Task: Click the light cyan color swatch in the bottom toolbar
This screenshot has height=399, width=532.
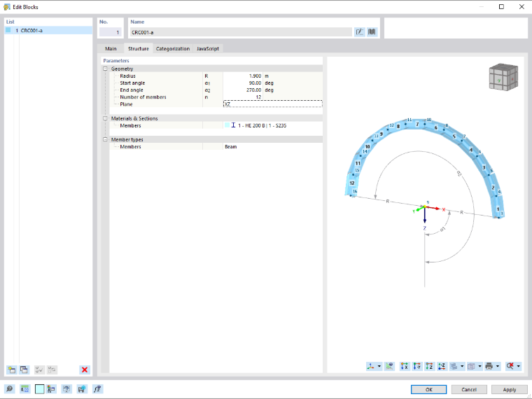Action: pyautogui.click(x=40, y=389)
